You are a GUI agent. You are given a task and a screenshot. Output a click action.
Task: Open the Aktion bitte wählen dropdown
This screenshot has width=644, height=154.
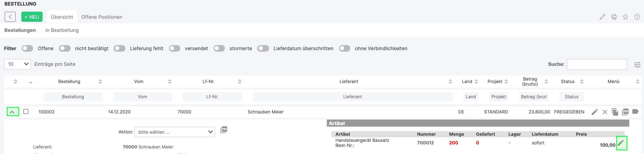pos(174,132)
